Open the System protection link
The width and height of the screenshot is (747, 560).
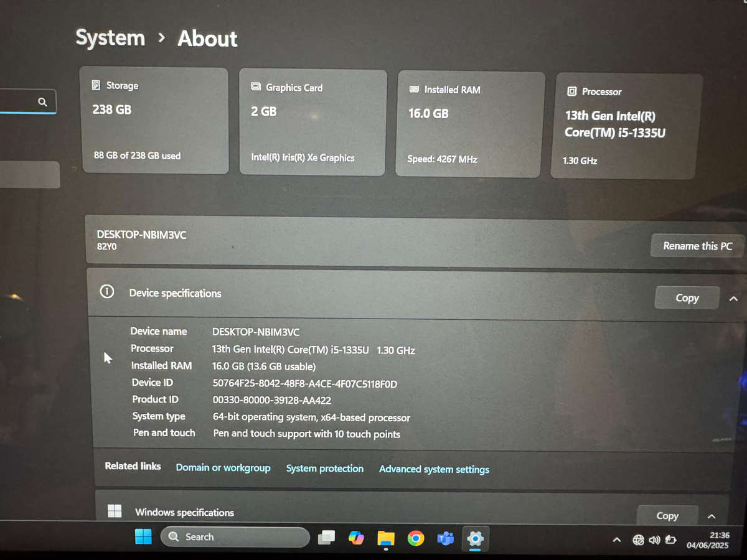(324, 469)
